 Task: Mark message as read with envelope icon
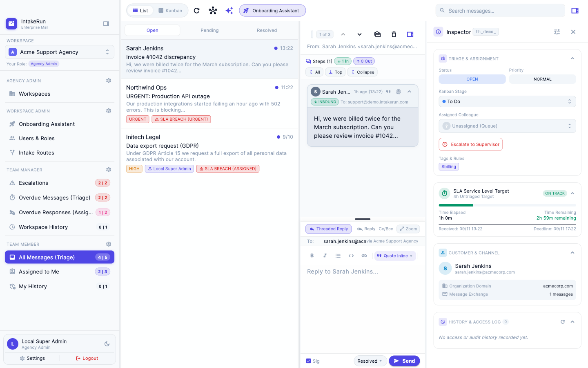(377, 34)
